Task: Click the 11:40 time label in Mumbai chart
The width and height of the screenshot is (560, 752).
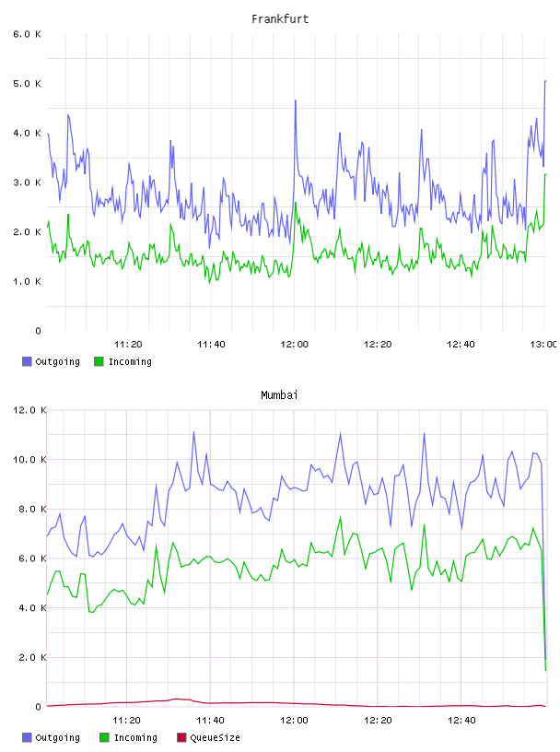Action: [210, 721]
